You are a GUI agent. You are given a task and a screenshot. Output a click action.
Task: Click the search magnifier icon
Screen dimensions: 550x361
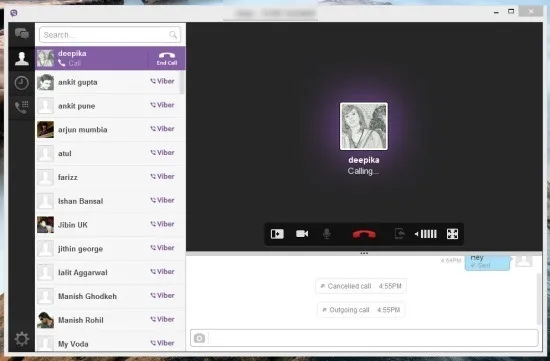173,35
